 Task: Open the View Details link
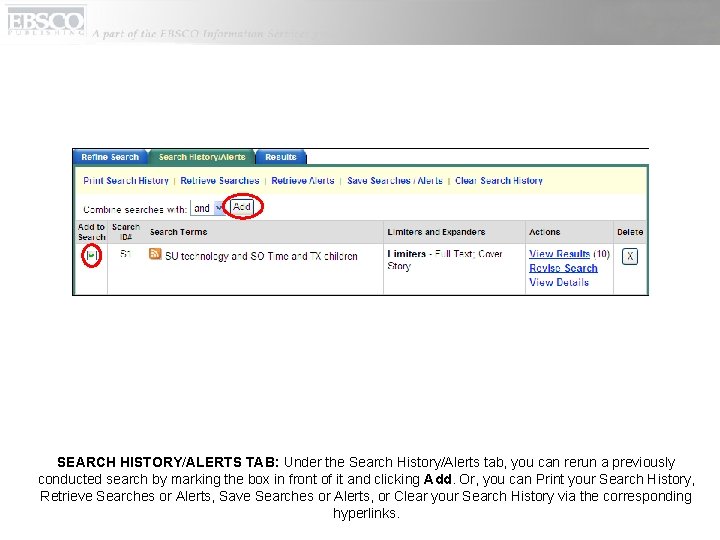(559, 282)
